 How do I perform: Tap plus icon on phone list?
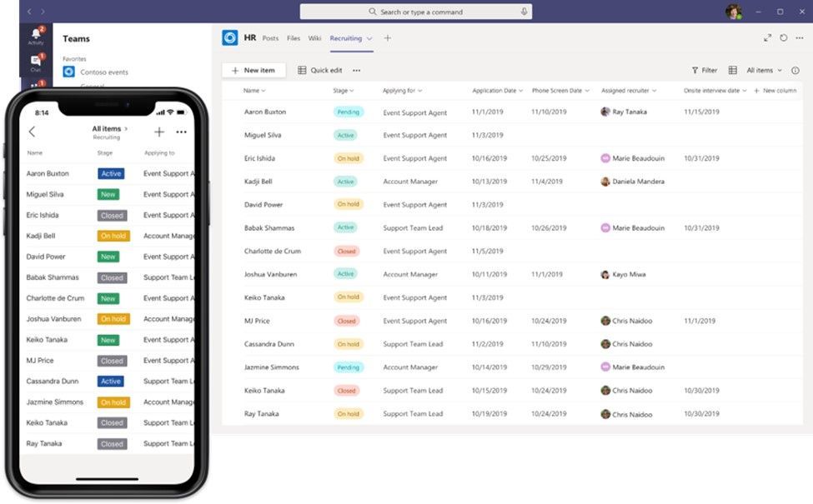pyautogui.click(x=159, y=132)
